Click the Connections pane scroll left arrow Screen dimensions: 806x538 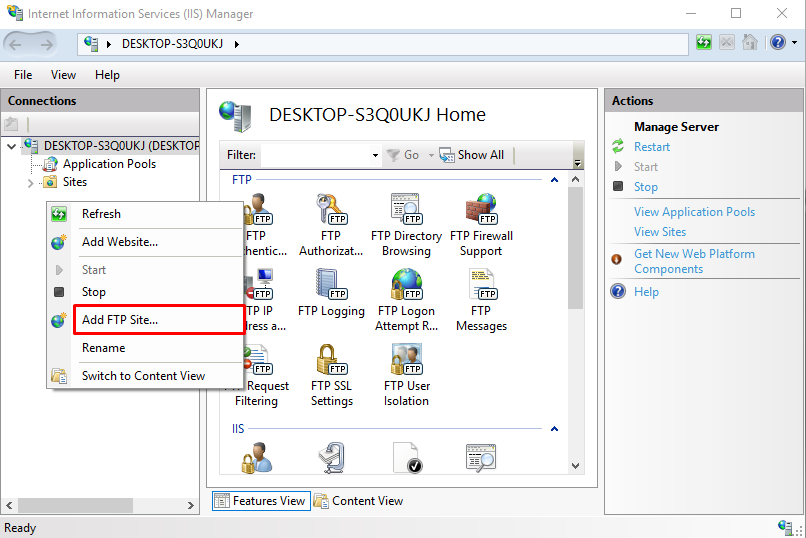9,505
